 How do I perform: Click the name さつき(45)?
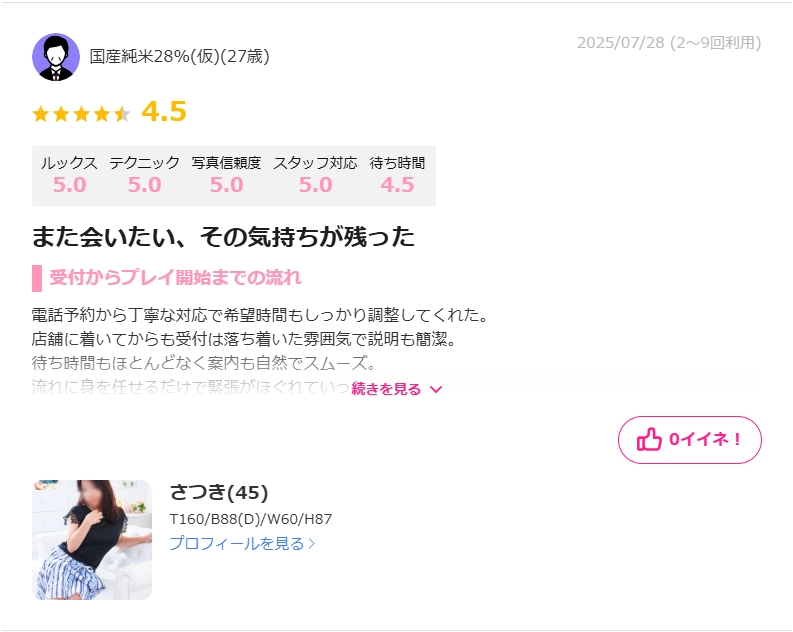coord(219,492)
